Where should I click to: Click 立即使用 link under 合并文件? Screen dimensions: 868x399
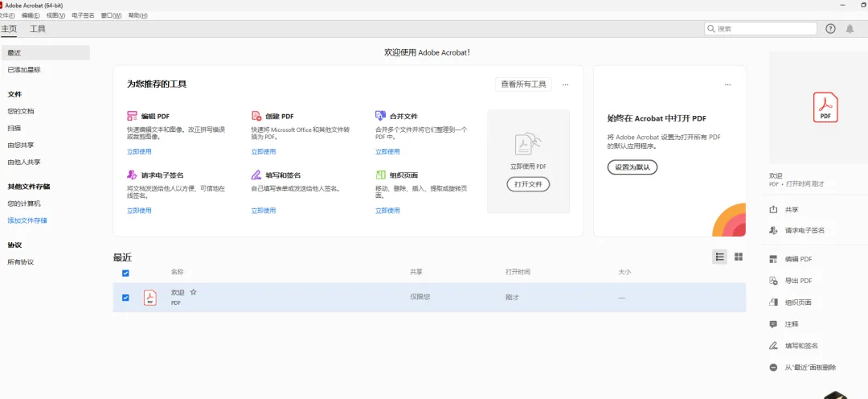click(x=387, y=152)
